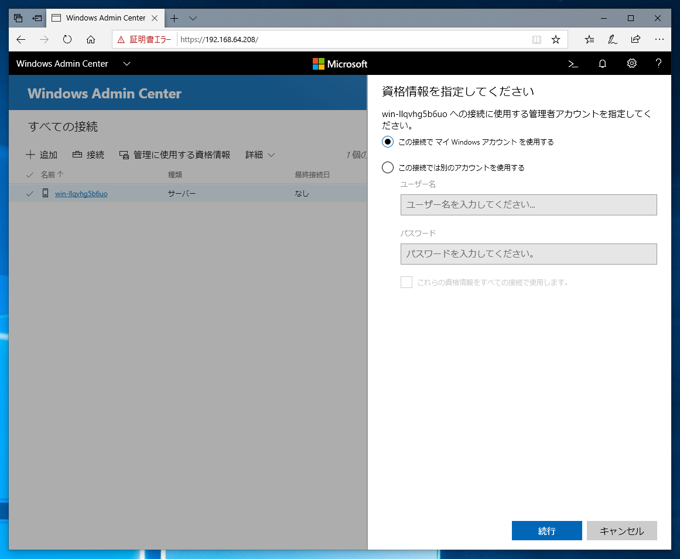The height and width of the screenshot is (559, 680).
Task: Minimize the browser window
Action: tap(604, 18)
